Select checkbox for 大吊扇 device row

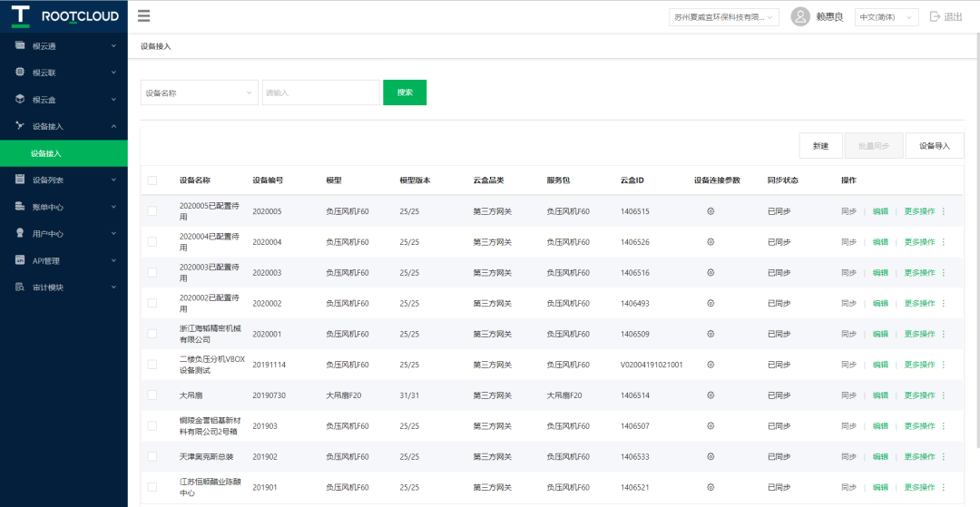click(x=152, y=395)
